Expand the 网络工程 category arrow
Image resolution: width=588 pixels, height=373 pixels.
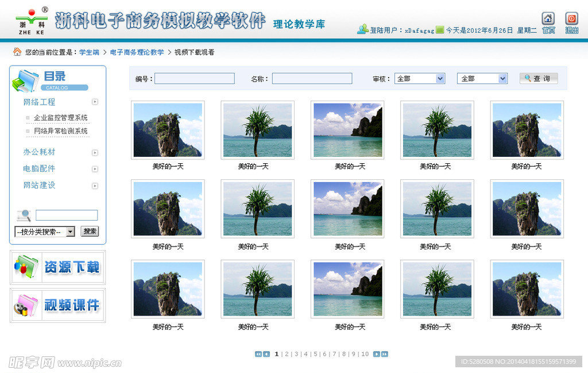click(x=95, y=102)
